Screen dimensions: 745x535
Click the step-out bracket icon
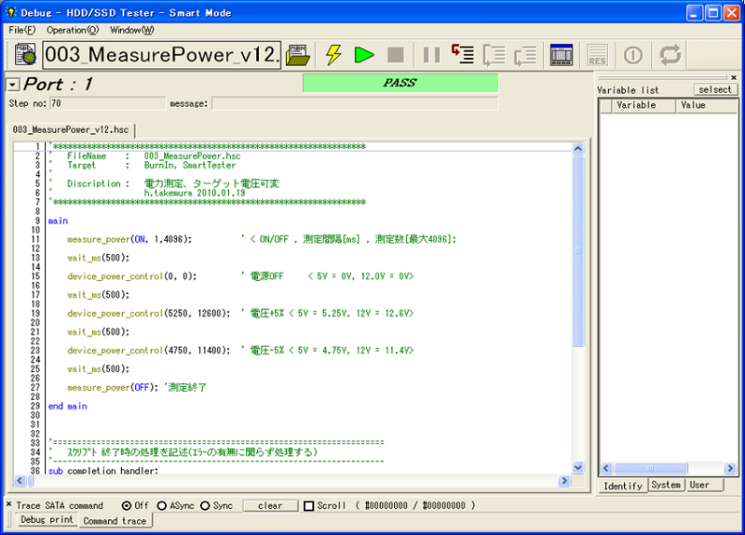525,55
